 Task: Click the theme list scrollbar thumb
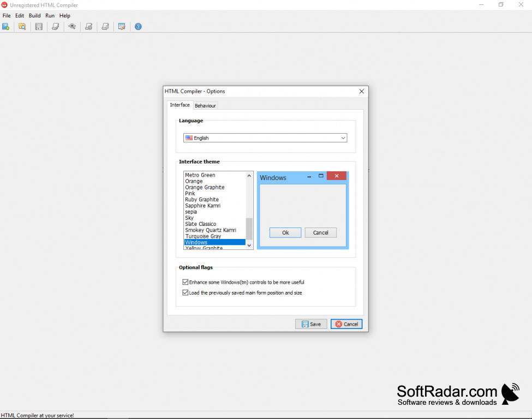point(249,229)
